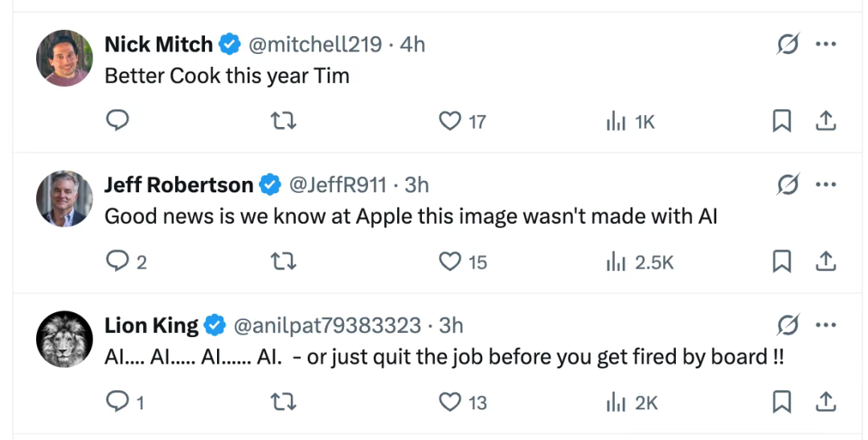Repost Nick Mitch's tweet
The width and height of the screenshot is (868, 440).
click(x=284, y=120)
